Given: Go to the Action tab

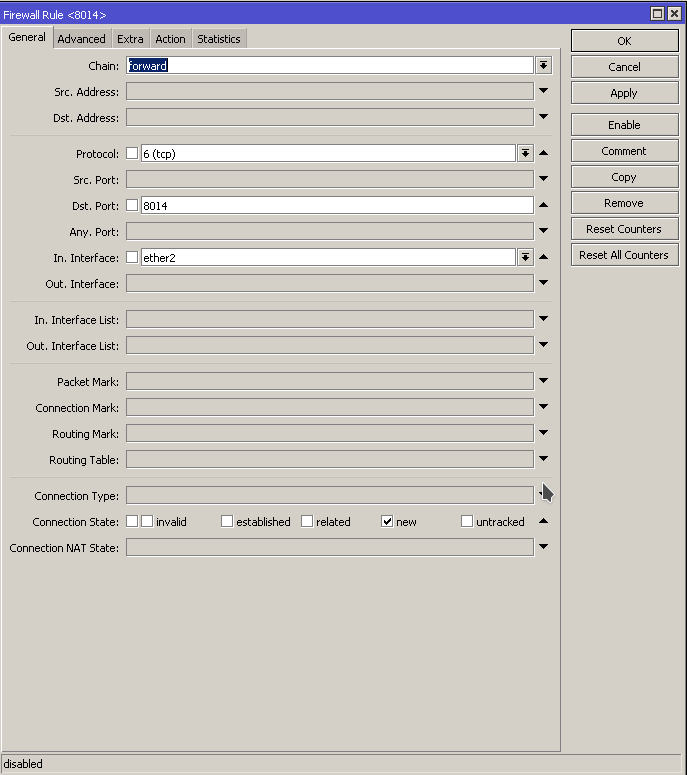Looking at the screenshot, I should click(170, 39).
